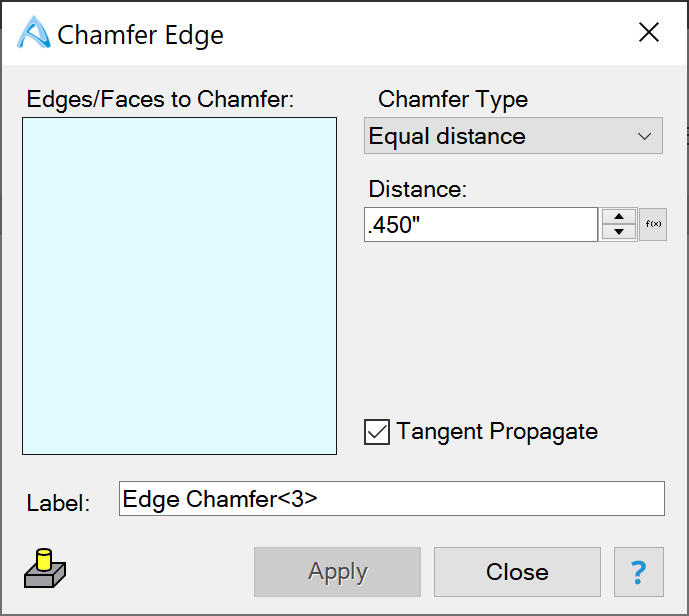This screenshot has width=689, height=616.
Task: Click the Distance value field
Action: (480, 225)
